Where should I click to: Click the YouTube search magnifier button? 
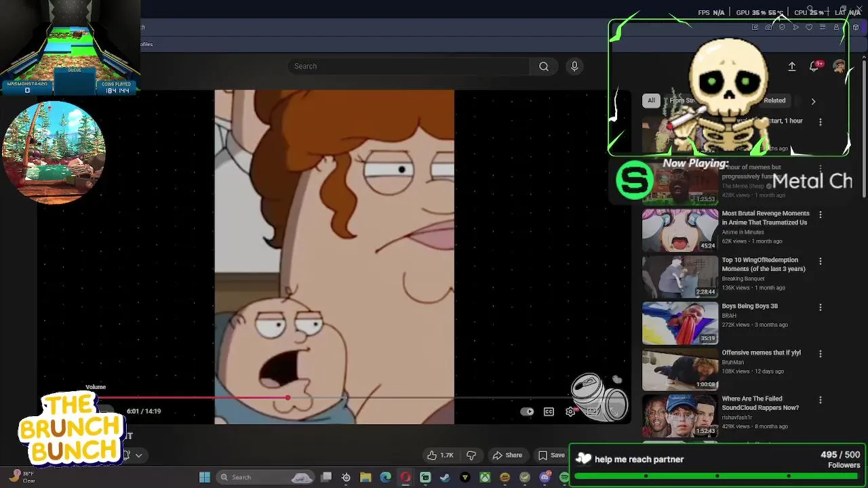[543, 66]
